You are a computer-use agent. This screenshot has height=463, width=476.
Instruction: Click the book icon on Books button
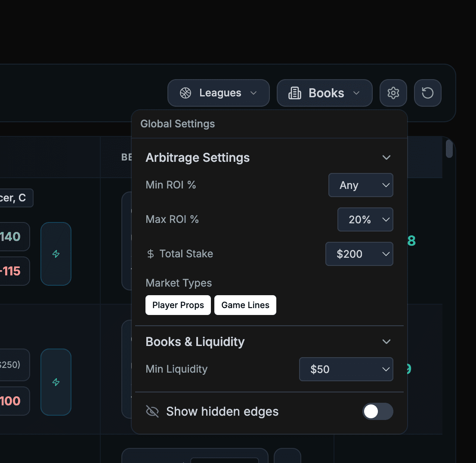294,93
